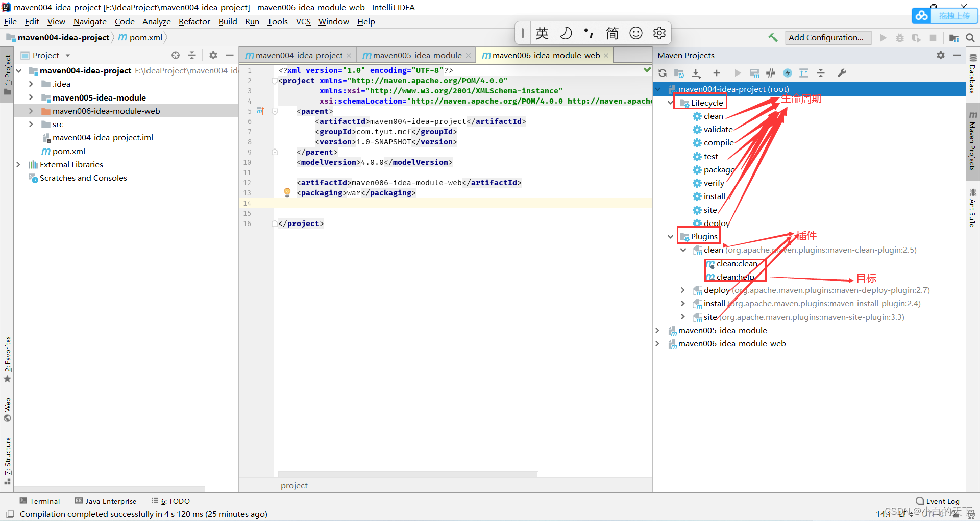Click tool window quick-access icon in status bar

10,514
